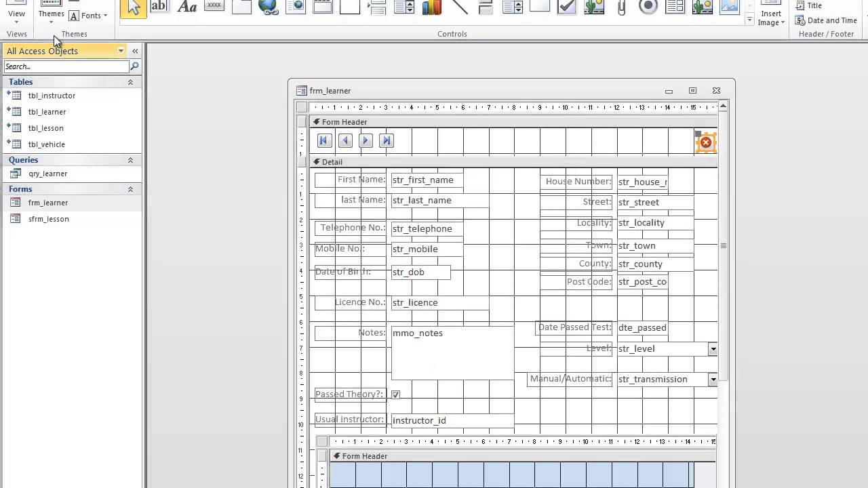Open the str_level combo box arrow
This screenshot has height=488, width=868.
(x=713, y=348)
